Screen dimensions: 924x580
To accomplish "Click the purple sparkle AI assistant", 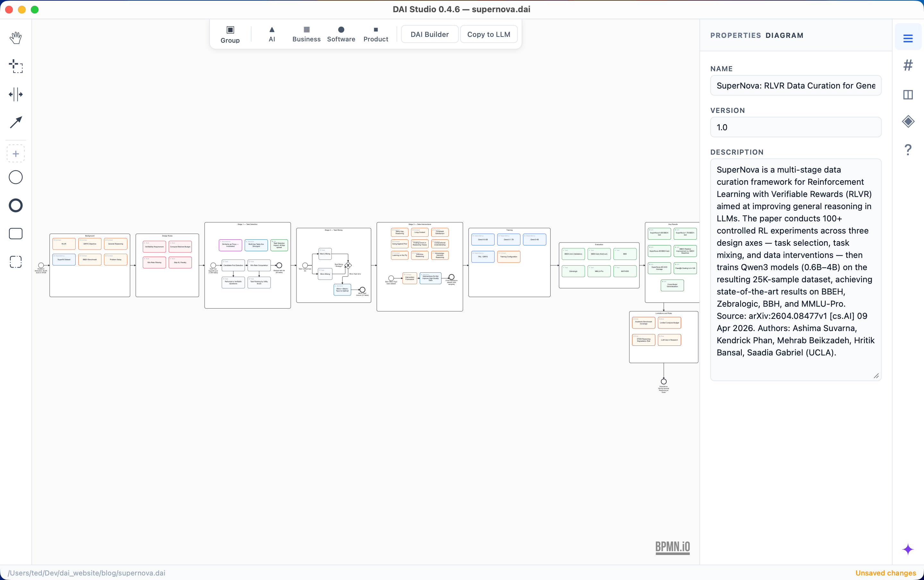I will coord(908,549).
